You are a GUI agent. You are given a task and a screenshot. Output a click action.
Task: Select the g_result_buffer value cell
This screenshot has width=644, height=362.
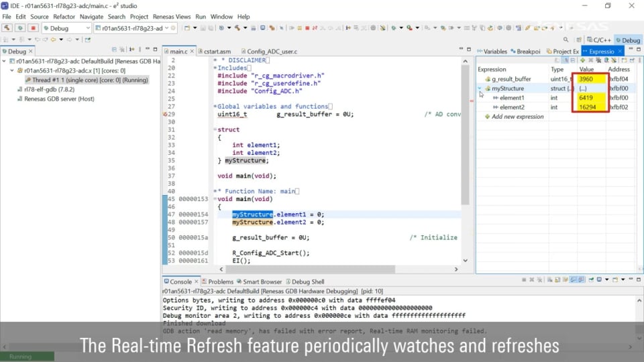(x=586, y=79)
